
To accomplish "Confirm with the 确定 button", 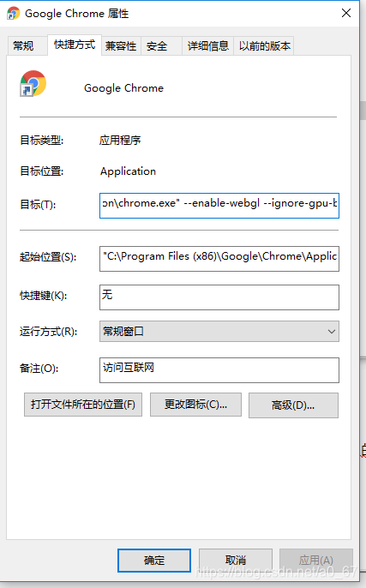I will tap(154, 561).
